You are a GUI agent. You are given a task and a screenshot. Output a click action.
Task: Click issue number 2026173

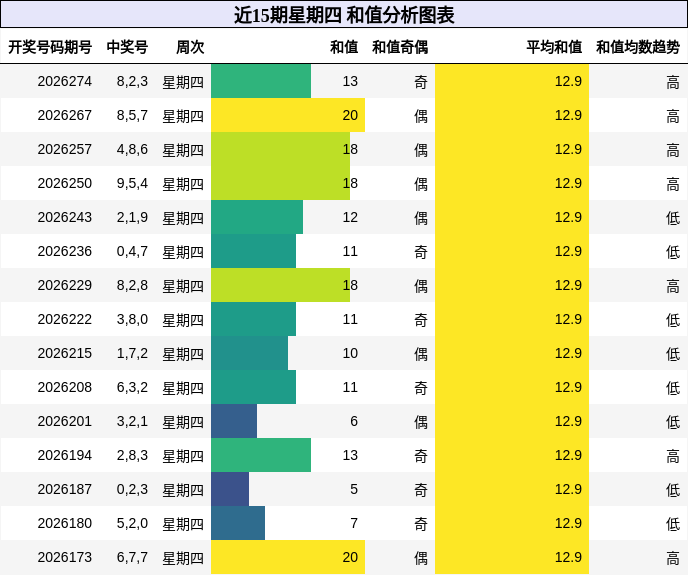64,557
